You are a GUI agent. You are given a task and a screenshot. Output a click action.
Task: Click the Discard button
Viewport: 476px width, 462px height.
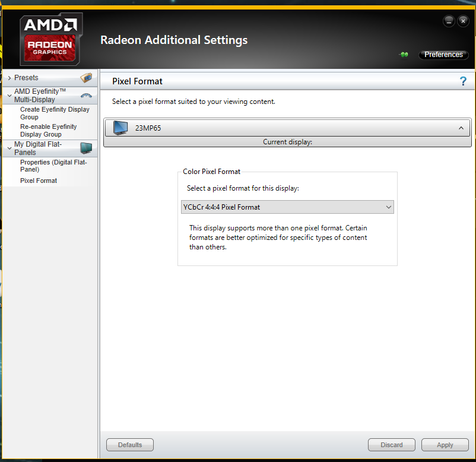click(392, 445)
